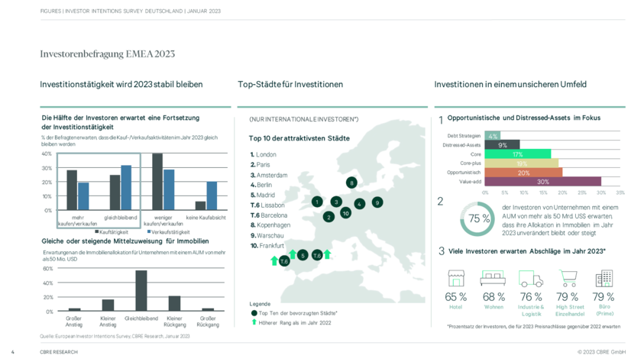
Task: Click the dark circle legend symbol
Action: [254, 313]
